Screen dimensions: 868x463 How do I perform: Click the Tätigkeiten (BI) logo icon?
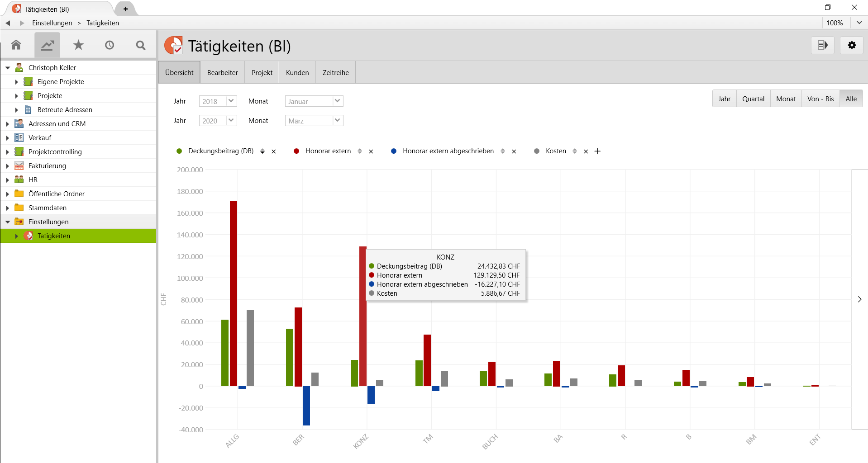click(174, 45)
